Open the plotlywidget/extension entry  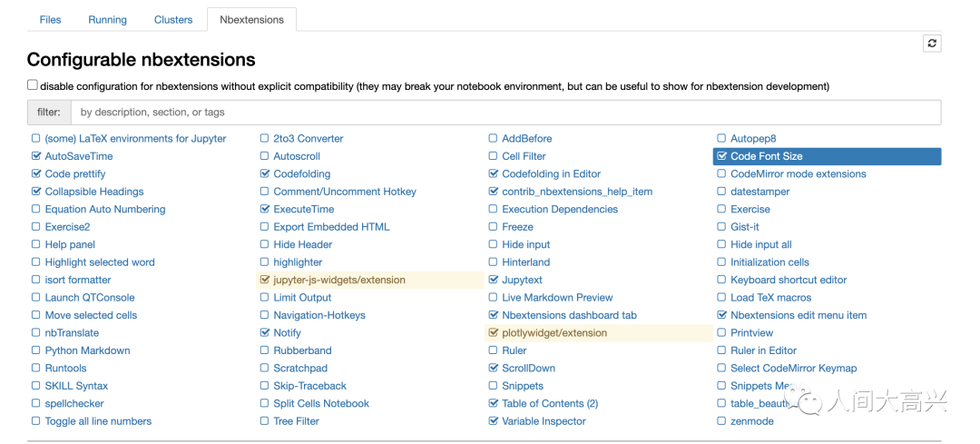click(x=554, y=333)
